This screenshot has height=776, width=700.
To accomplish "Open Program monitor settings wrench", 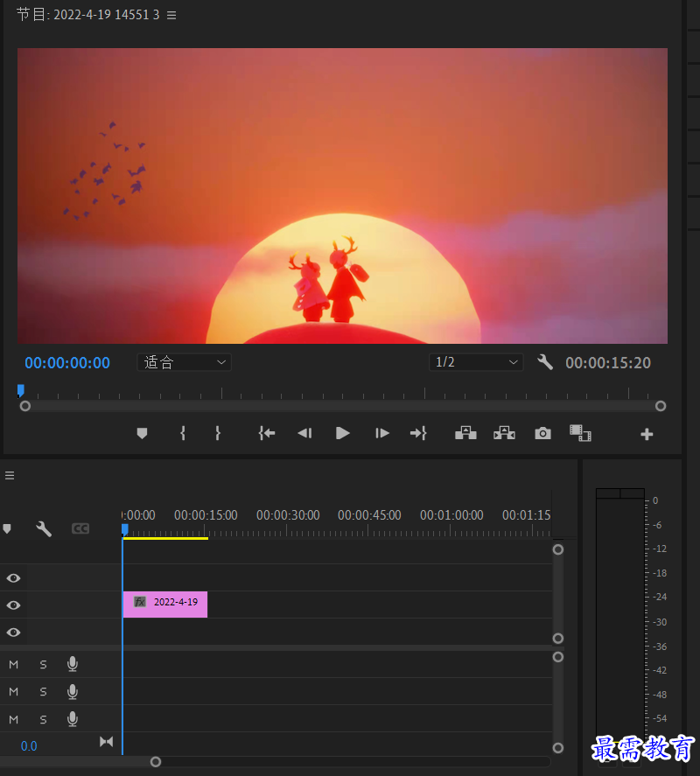I will (545, 362).
